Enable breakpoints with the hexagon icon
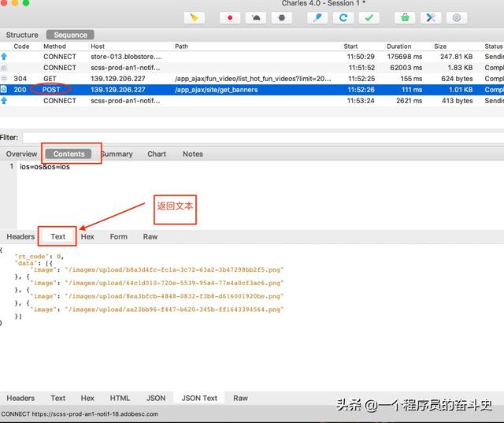Viewport: 504px width, 423px height. coord(282,17)
